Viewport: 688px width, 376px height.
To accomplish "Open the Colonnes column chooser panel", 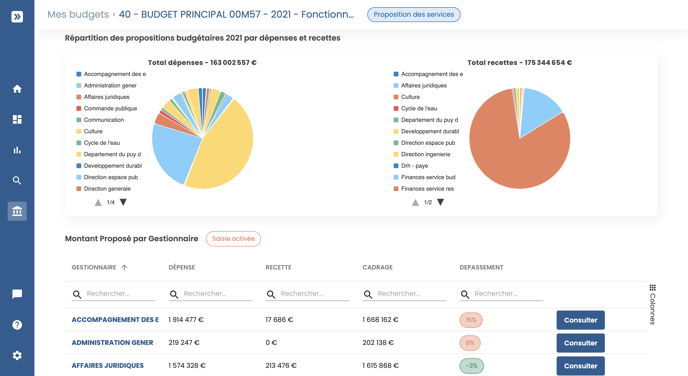I will click(x=652, y=304).
